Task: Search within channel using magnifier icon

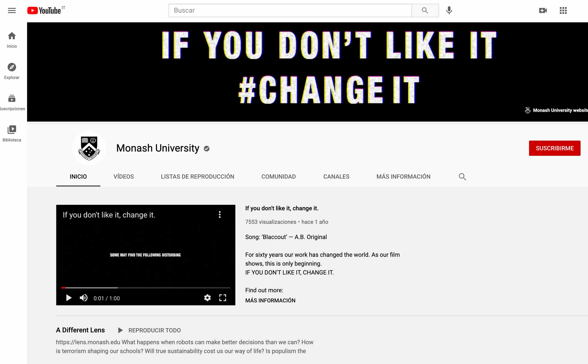Action: [462, 176]
